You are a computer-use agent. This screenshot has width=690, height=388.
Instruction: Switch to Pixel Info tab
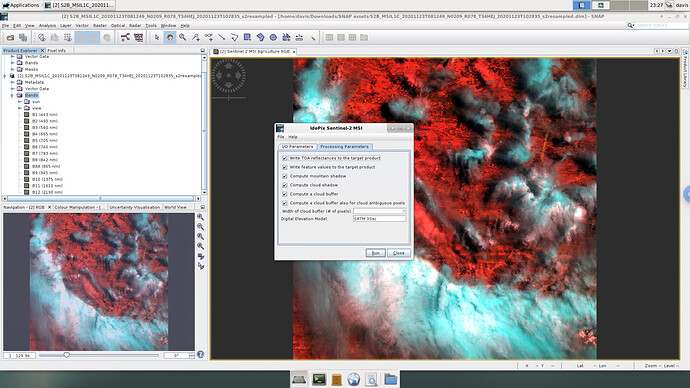56,51
